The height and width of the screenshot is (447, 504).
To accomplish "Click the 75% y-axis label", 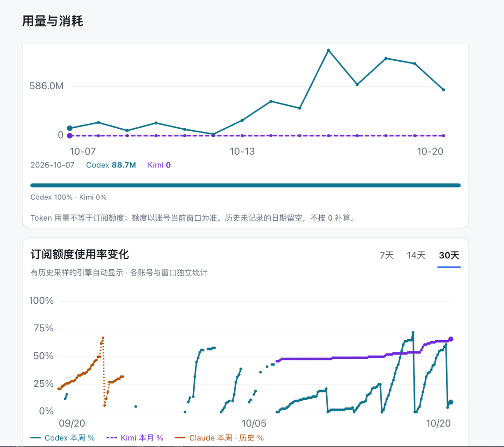I will click(43, 328).
